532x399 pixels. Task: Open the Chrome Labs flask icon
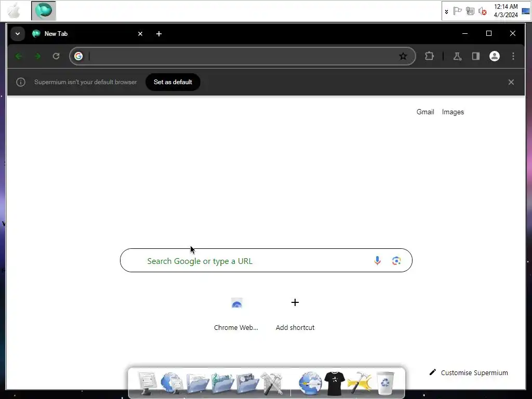(x=457, y=56)
